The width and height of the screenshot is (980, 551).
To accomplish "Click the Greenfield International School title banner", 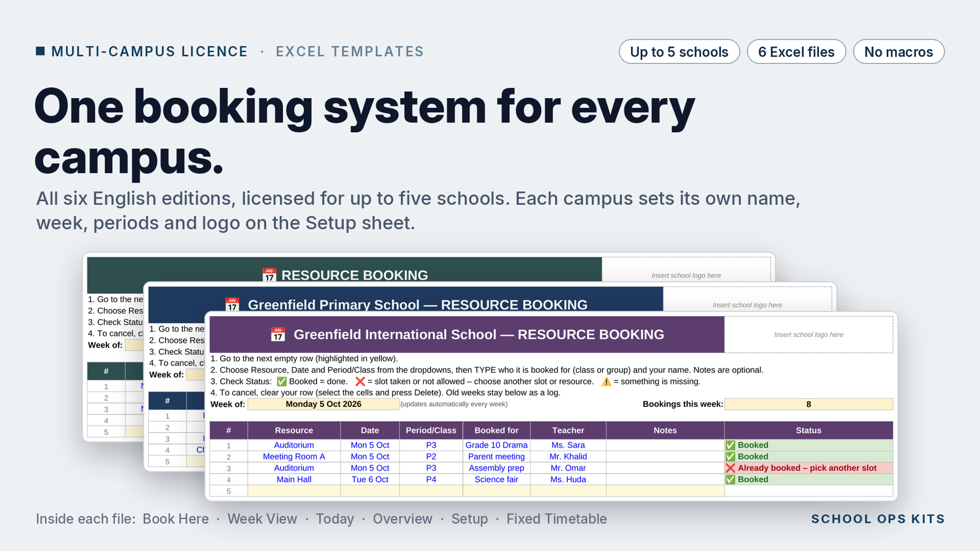I will coord(467,334).
